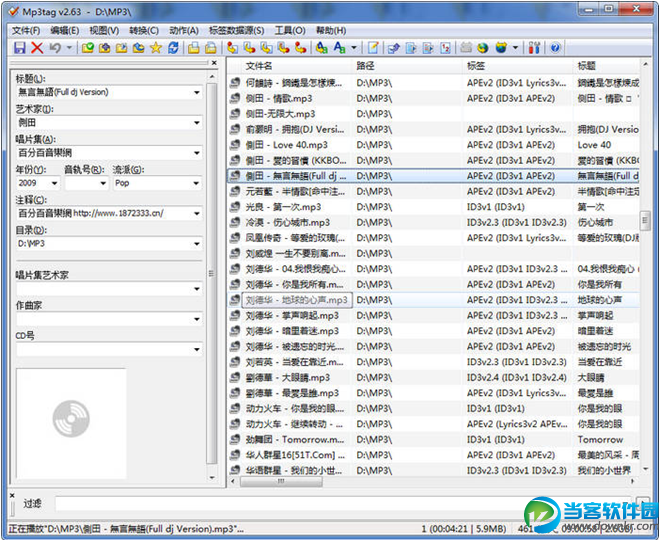Click status bar text '1 (00:04:21 | 5.9MB)'
This screenshot has width=660, height=540.
tap(463, 529)
